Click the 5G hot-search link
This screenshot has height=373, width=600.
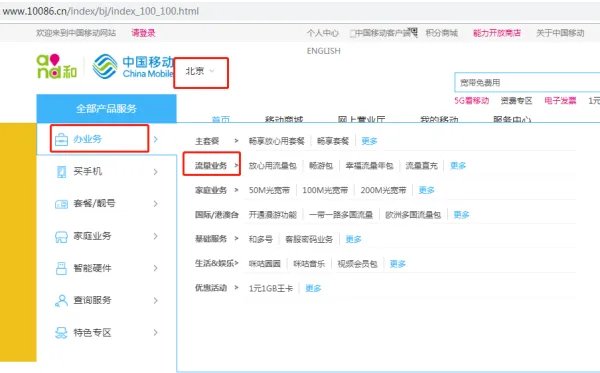(x=471, y=101)
